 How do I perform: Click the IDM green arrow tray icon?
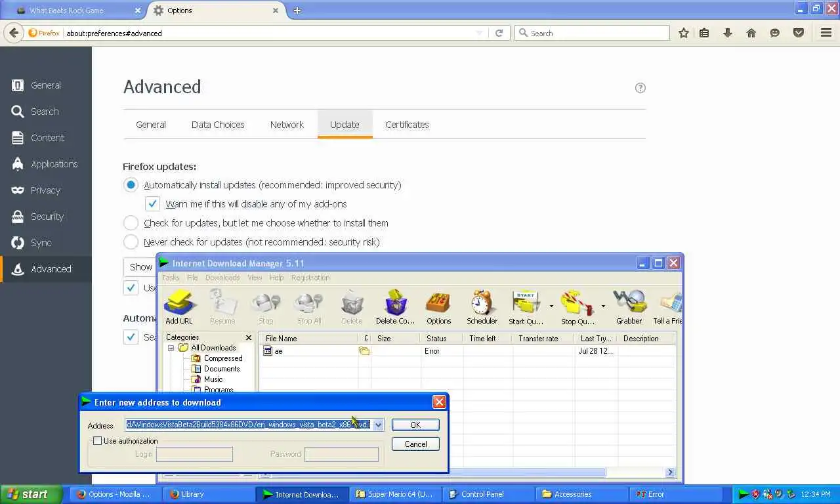(743, 494)
